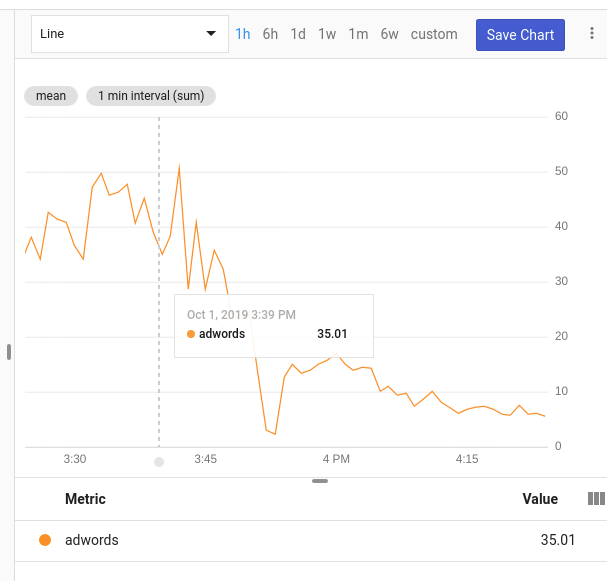Click the 4:15 x-axis label
This screenshot has width=607, height=581.
click(467, 459)
